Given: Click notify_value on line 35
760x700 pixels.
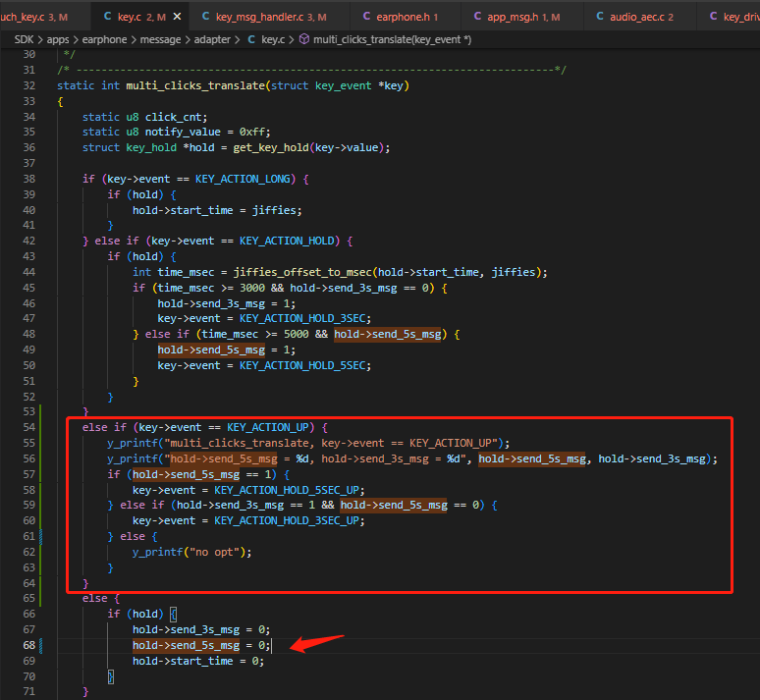Looking at the screenshot, I should (183, 132).
